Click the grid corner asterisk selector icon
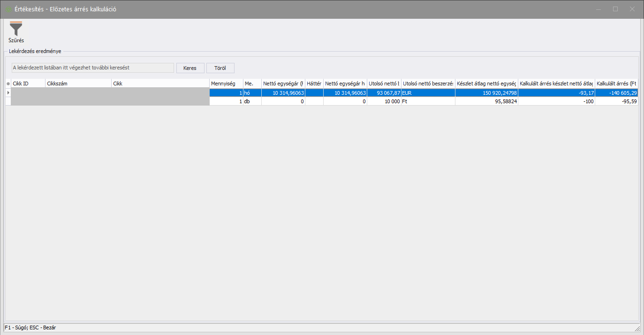 tap(8, 84)
